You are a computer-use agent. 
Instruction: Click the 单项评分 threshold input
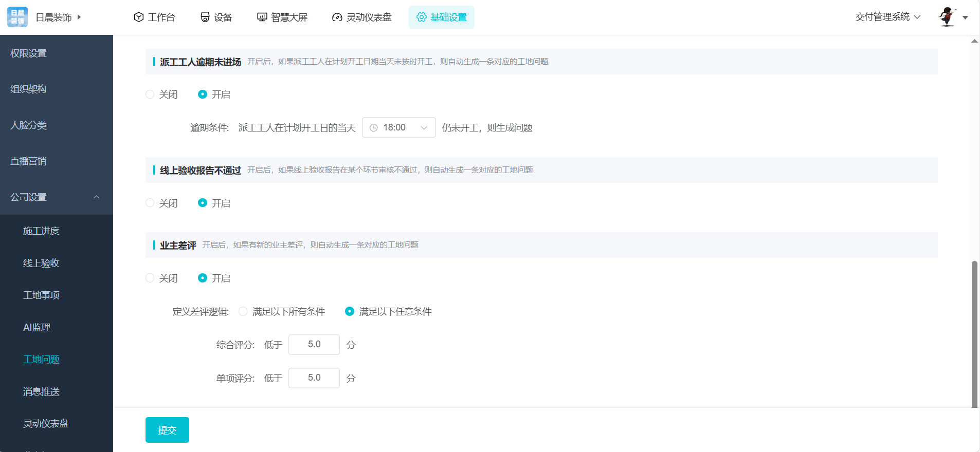click(314, 378)
